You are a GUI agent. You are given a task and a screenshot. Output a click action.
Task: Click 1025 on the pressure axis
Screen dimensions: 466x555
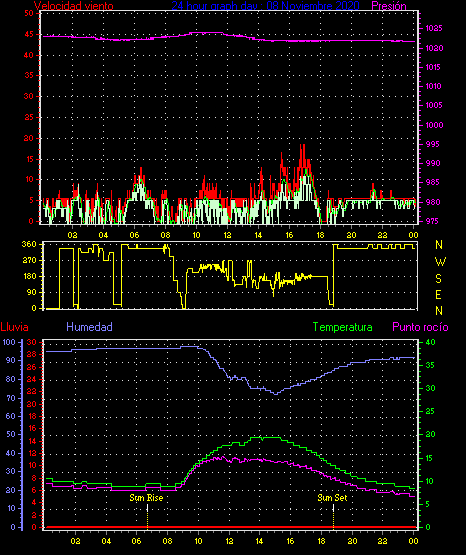pyautogui.click(x=434, y=28)
